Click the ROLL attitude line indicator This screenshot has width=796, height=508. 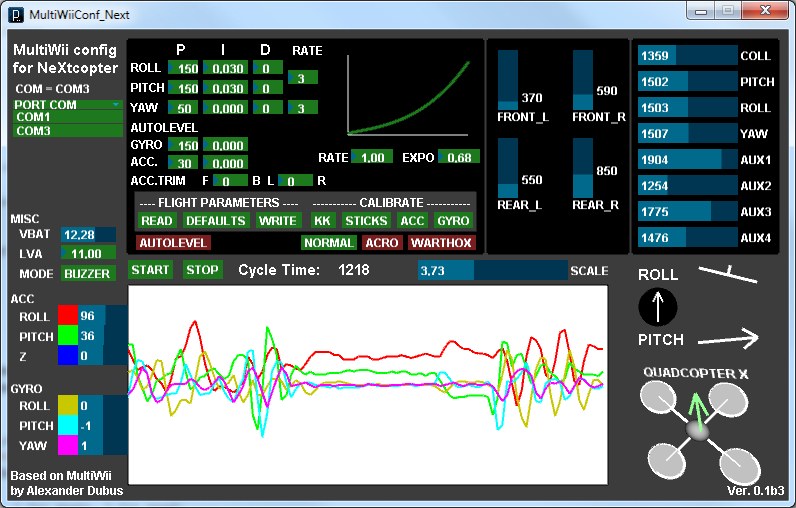[x=727, y=274]
